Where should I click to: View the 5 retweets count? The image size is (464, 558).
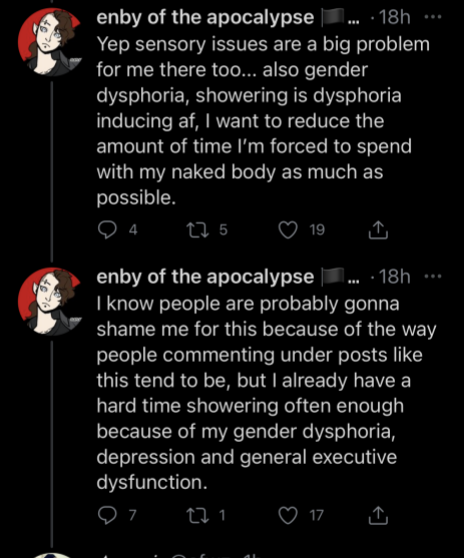(223, 230)
